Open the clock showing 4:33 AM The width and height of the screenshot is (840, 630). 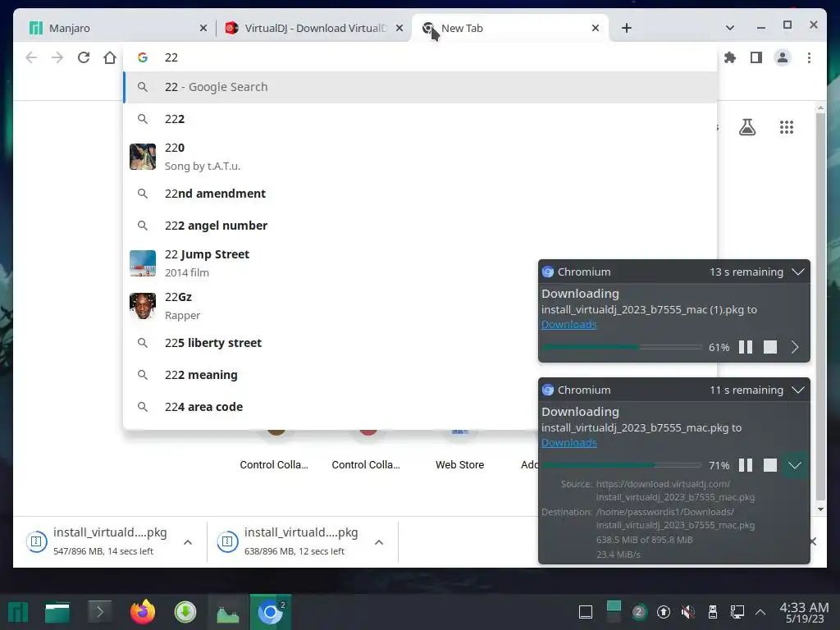[804, 612]
